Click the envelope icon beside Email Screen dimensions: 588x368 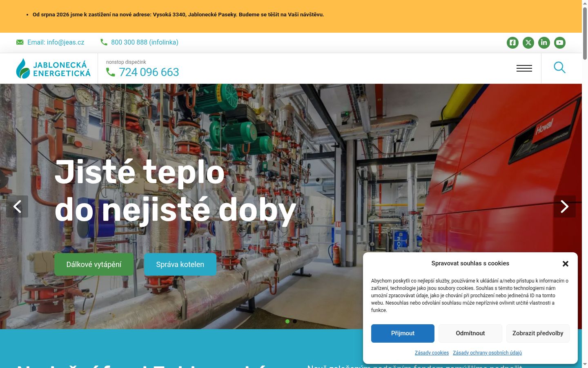20,42
